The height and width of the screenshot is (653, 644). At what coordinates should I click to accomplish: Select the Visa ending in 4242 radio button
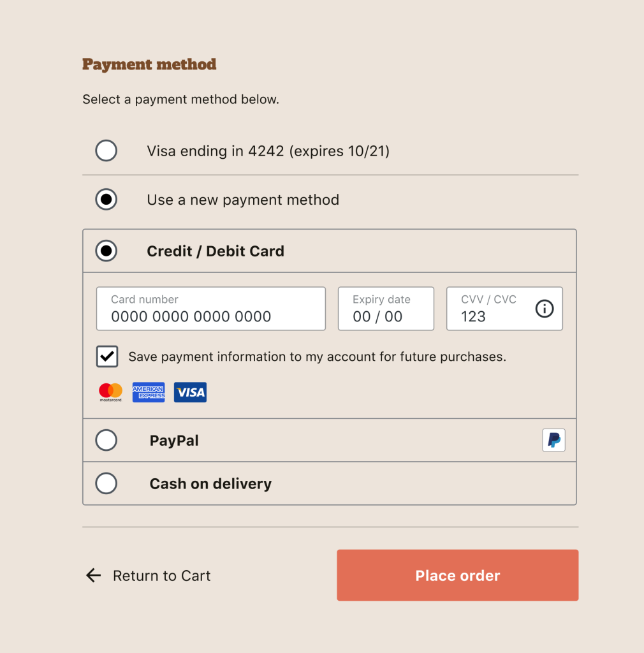coord(106,150)
